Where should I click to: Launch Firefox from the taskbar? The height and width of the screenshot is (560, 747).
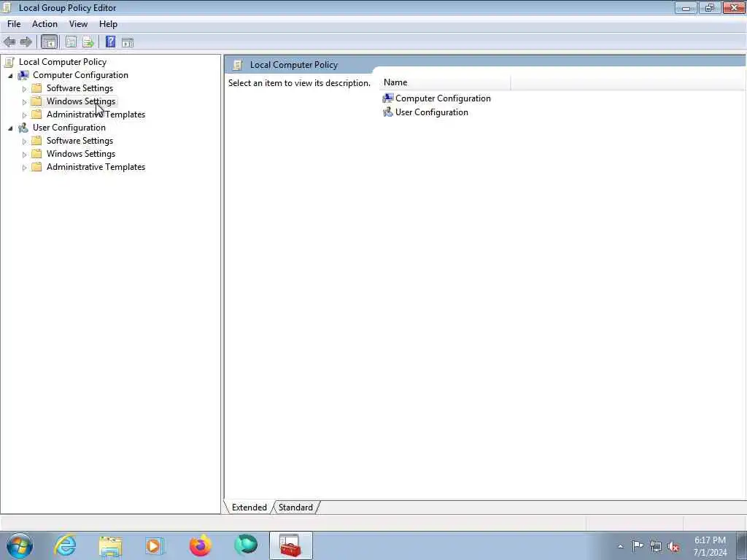pos(201,545)
